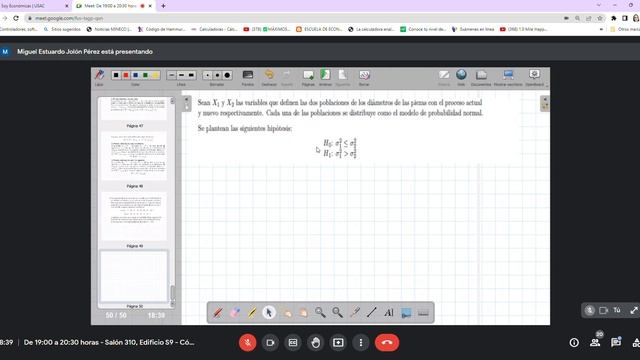The height and width of the screenshot is (360, 640).
Task: Open the chat panel
Action: pos(616,342)
